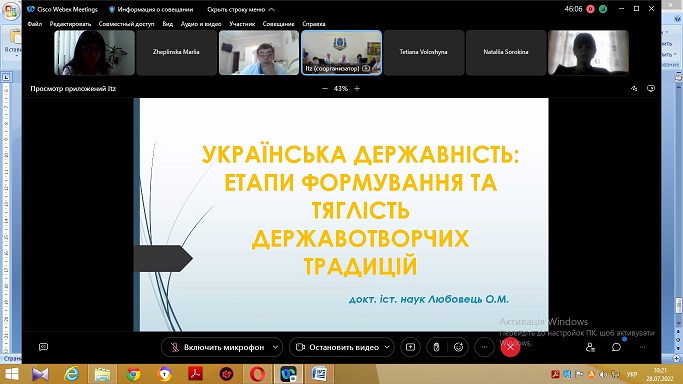The image size is (683, 384).
Task: Click the УКР language indicator
Action: [631, 374]
